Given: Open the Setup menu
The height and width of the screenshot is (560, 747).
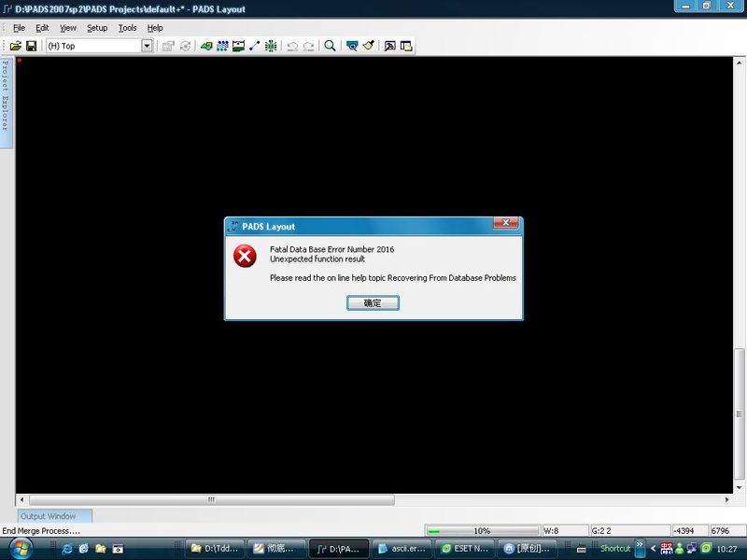Looking at the screenshot, I should (97, 28).
